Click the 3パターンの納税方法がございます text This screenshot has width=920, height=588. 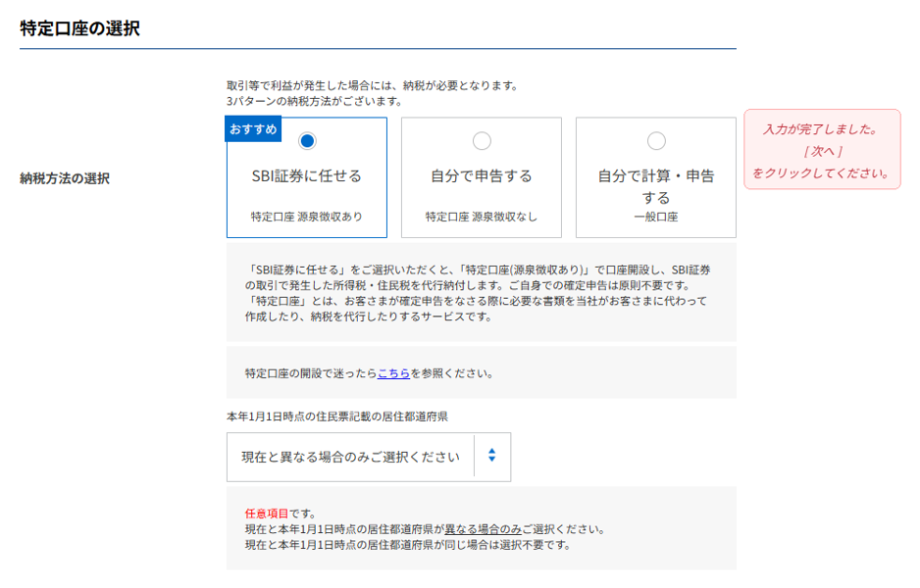[x=315, y=101]
